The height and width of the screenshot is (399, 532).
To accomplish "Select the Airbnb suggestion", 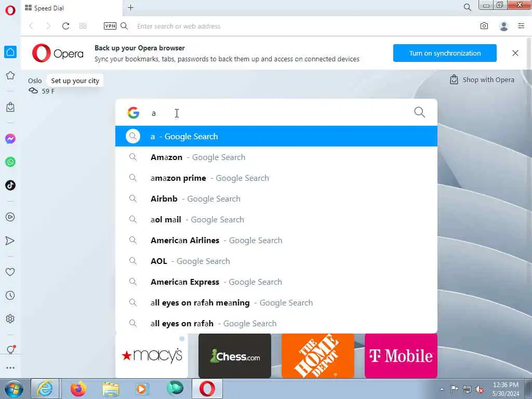I will pyautogui.click(x=276, y=199).
